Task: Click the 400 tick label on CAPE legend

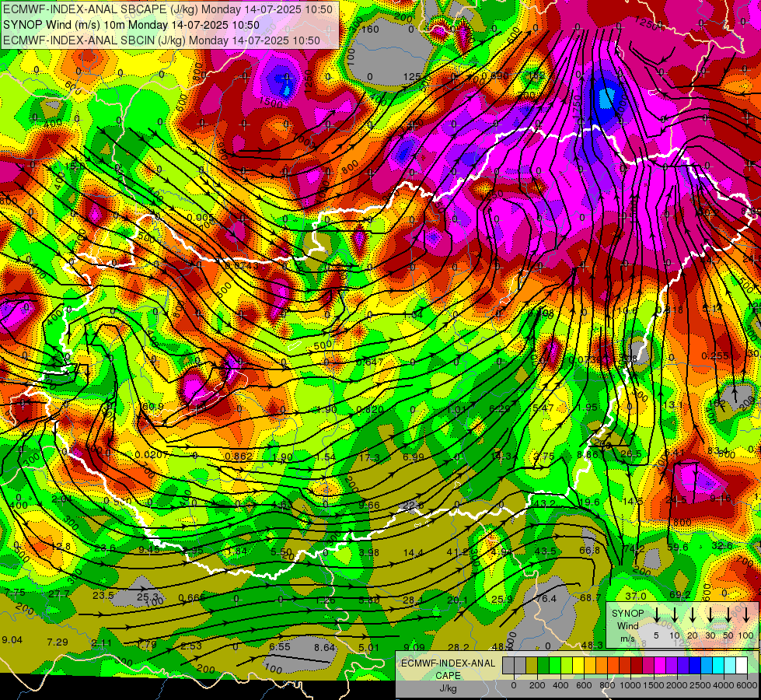Action: pyautogui.click(x=560, y=685)
